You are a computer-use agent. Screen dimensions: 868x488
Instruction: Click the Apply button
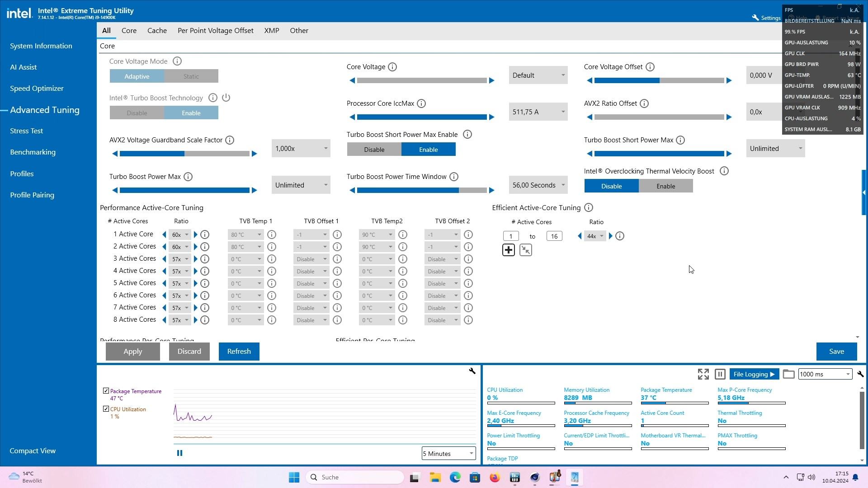tap(132, 352)
